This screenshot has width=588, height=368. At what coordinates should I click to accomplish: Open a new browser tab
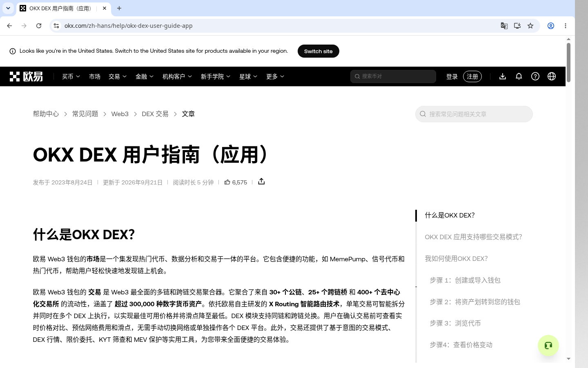tap(119, 8)
